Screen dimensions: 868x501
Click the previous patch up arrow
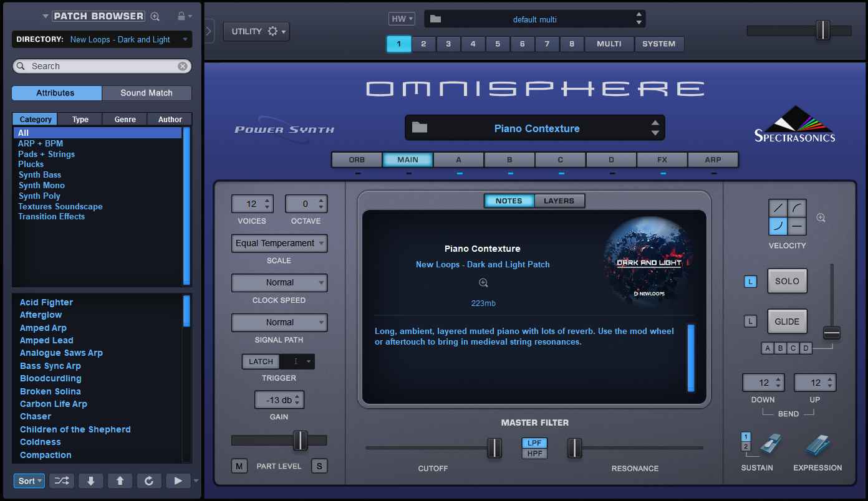pos(120,480)
